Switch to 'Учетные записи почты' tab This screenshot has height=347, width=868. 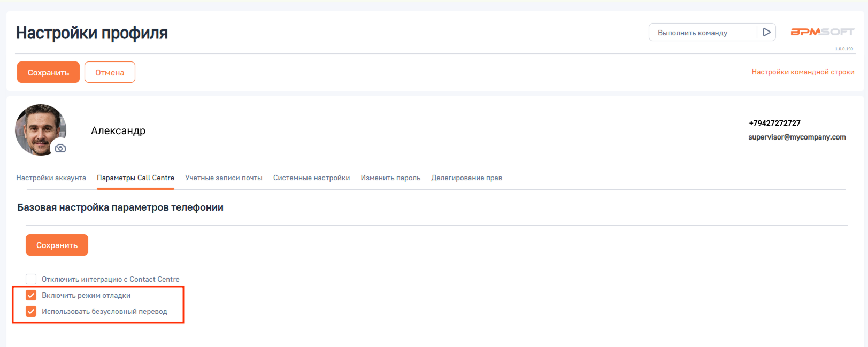coord(224,178)
